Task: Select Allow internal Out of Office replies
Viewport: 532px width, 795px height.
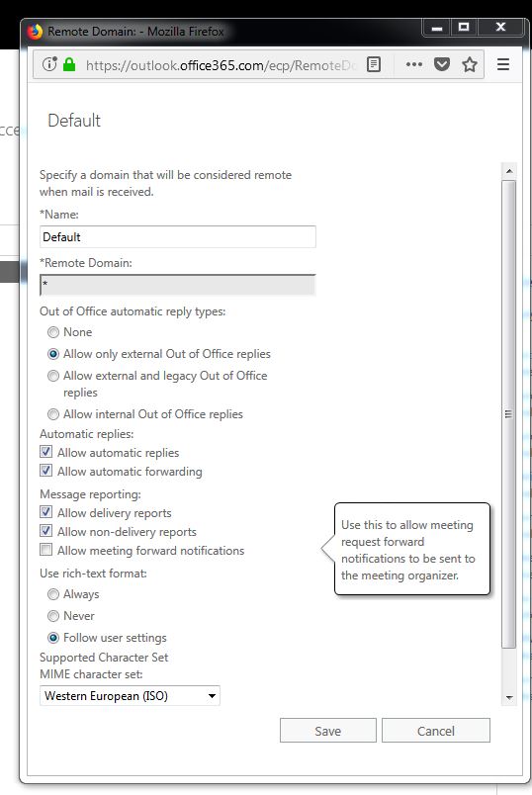Action: coord(53,414)
